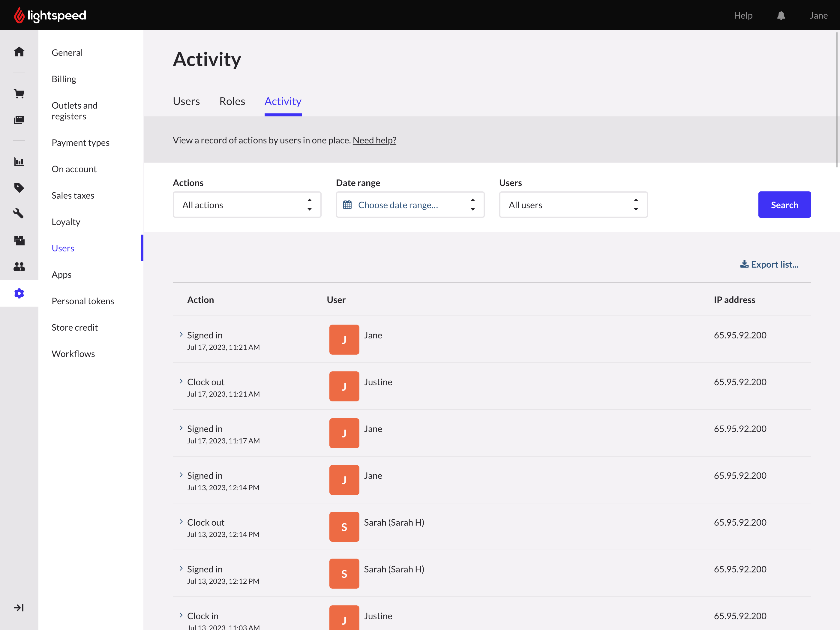Open the register icon in the sidebar
This screenshot has height=630, width=840.
(19, 119)
